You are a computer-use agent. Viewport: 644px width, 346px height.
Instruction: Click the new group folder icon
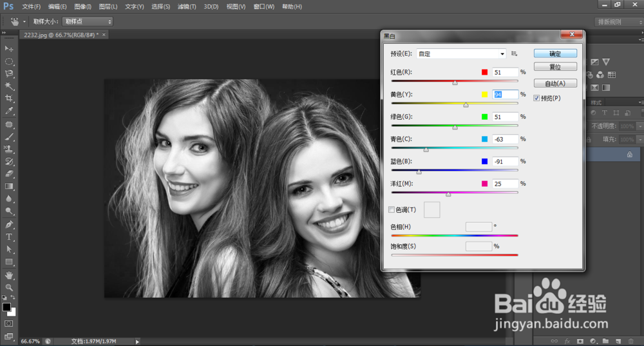point(605,341)
